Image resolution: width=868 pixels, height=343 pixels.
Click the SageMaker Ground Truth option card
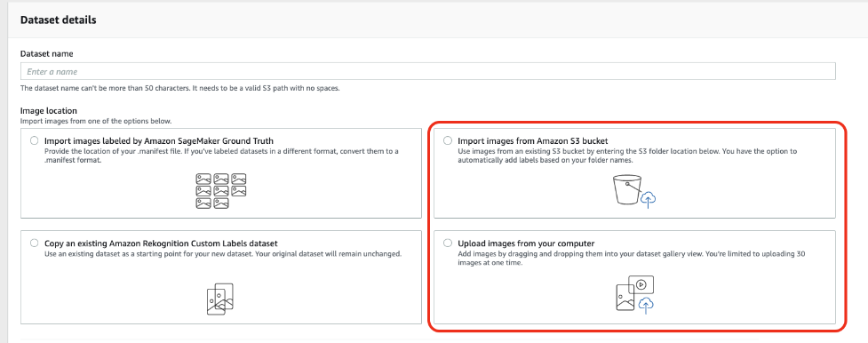[221, 173]
